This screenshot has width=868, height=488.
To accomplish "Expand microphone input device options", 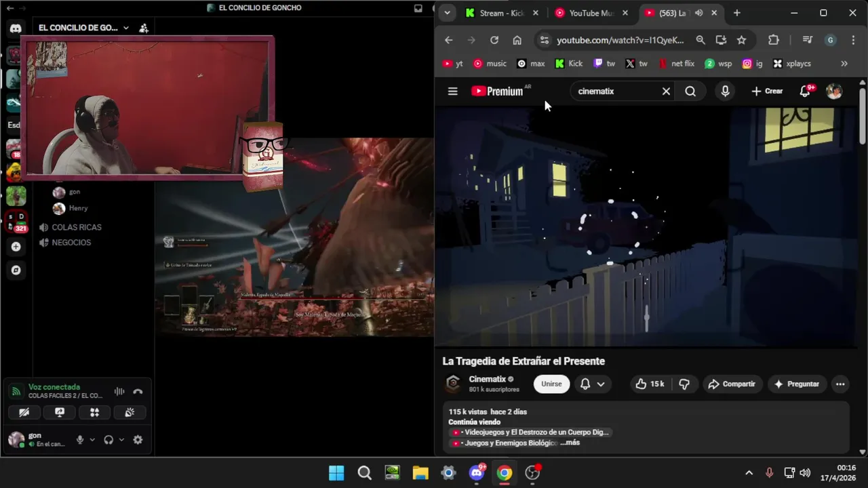I will (92, 439).
